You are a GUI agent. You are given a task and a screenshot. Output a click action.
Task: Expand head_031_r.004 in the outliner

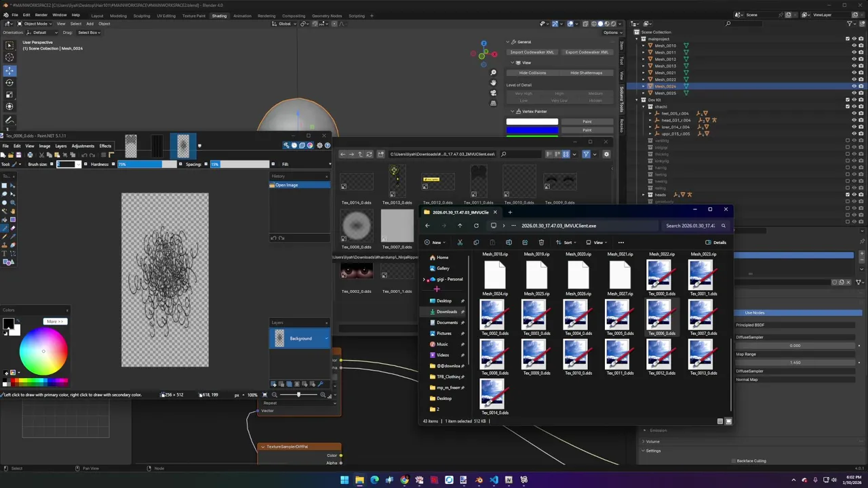click(650, 120)
